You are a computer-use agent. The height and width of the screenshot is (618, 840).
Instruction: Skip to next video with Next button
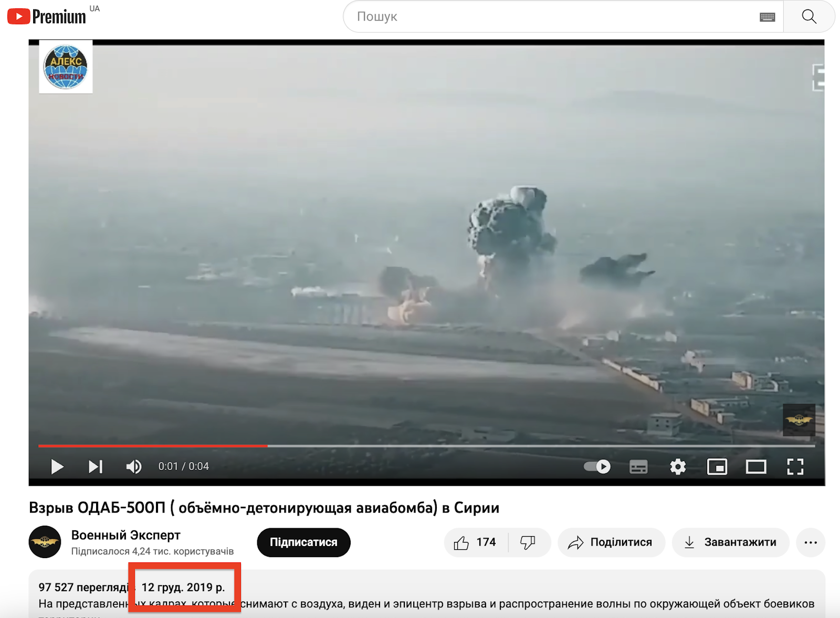click(x=96, y=466)
